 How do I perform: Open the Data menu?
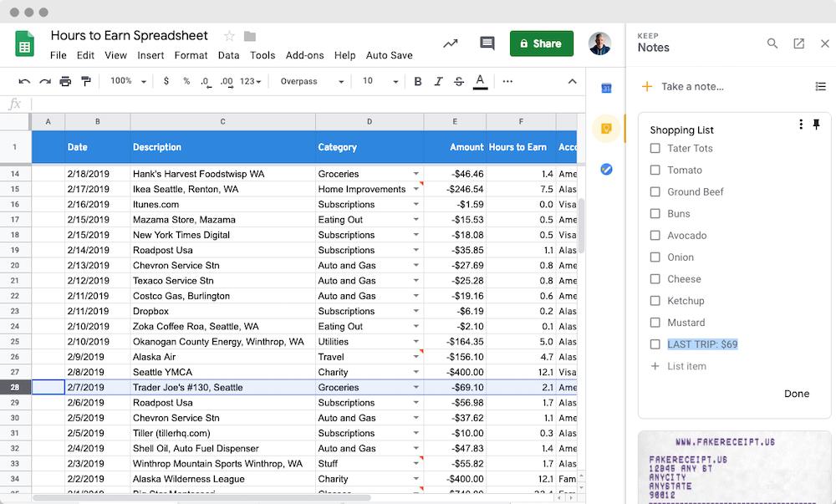click(x=228, y=55)
